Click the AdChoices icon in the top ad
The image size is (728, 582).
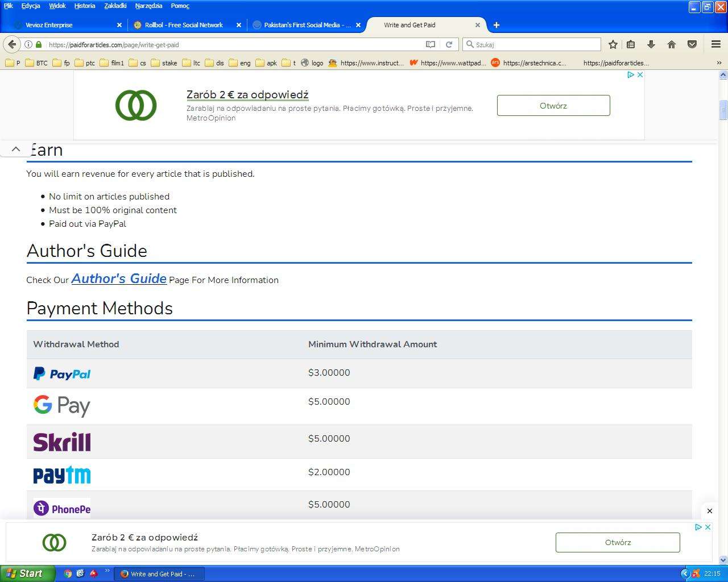click(x=631, y=74)
